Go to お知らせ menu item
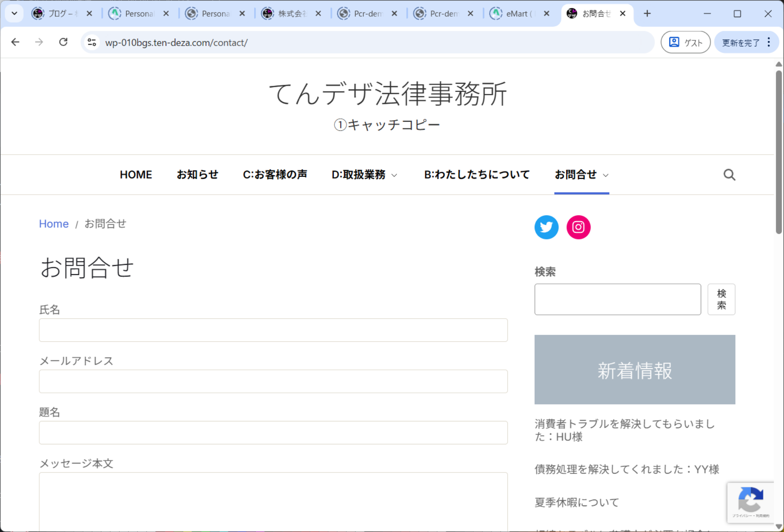 (197, 175)
